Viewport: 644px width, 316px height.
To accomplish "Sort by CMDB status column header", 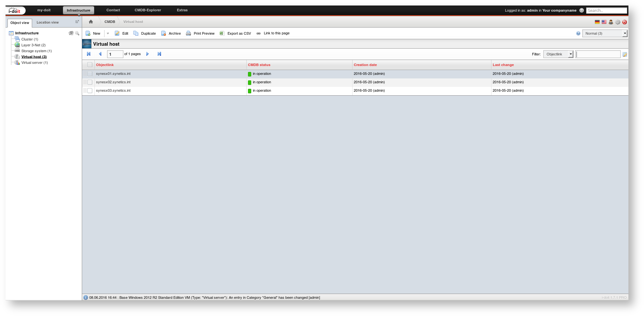I will (259, 65).
